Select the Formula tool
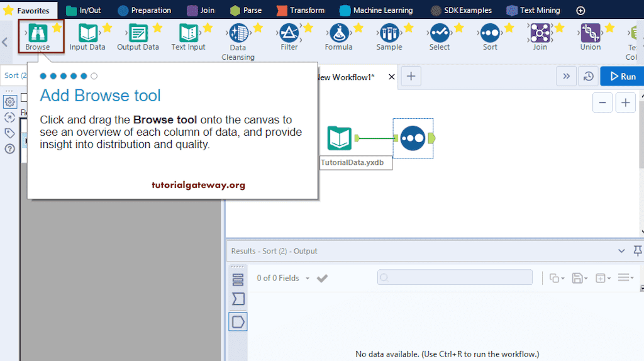The height and width of the screenshot is (361, 644). click(x=339, y=36)
